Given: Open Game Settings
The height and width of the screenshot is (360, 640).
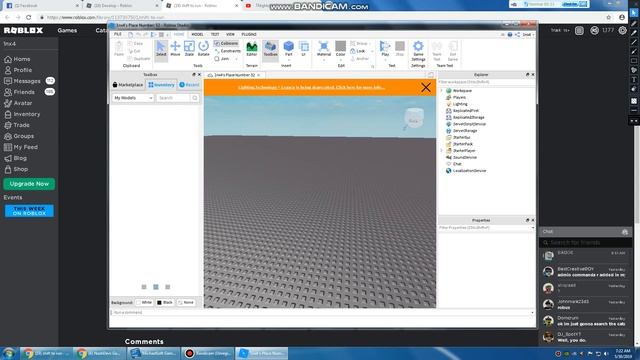Looking at the screenshot, I should 418,51.
